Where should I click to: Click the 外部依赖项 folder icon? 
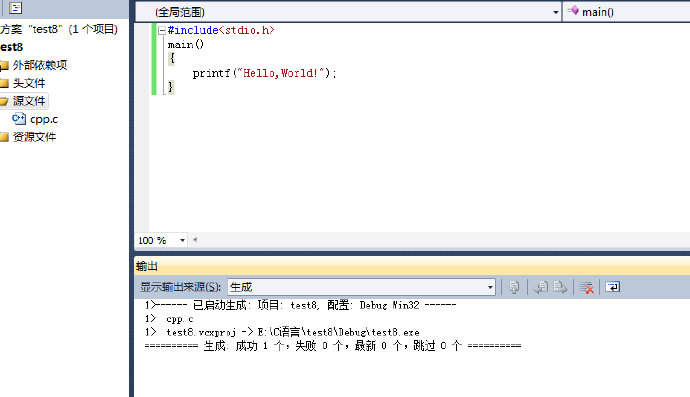[4, 66]
